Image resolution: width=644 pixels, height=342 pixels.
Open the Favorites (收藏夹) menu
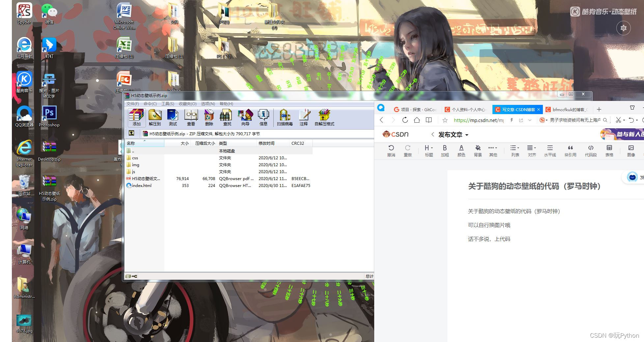[187, 104]
